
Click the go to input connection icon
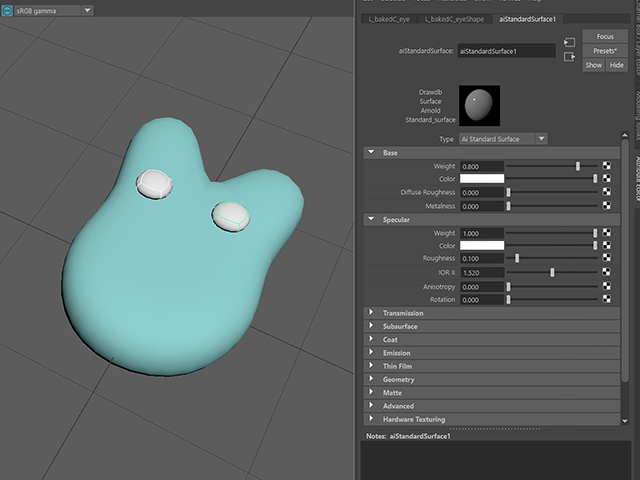point(569,42)
